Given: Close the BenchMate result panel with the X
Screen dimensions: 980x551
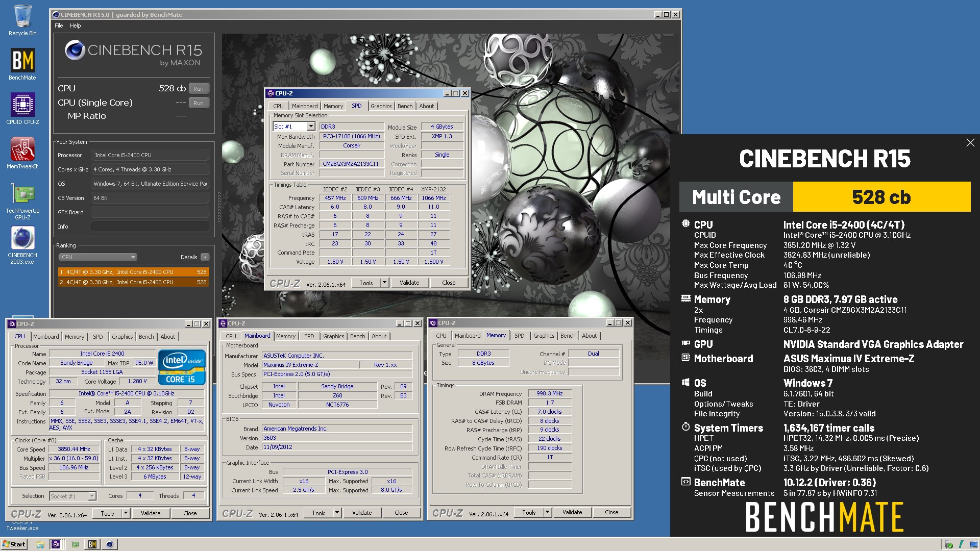Looking at the screenshot, I should [x=970, y=143].
